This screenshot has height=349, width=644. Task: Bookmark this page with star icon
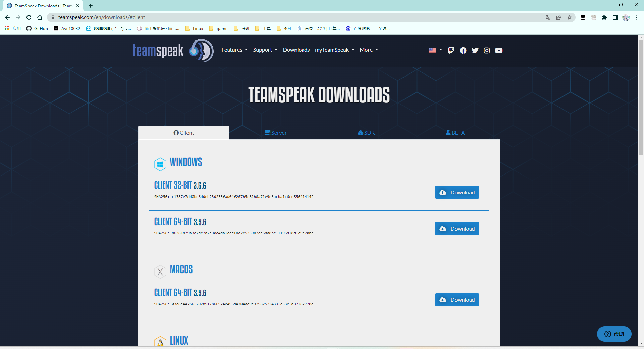(x=570, y=17)
